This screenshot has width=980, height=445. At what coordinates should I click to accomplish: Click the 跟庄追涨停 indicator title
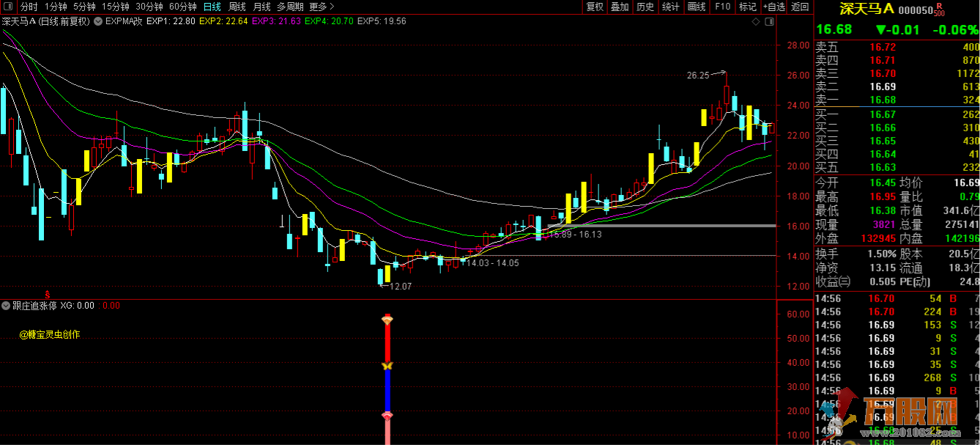tap(34, 306)
